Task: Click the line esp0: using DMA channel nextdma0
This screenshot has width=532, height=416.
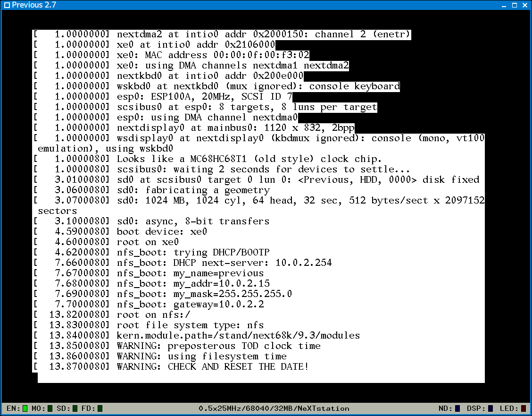Action: pyautogui.click(x=166, y=118)
